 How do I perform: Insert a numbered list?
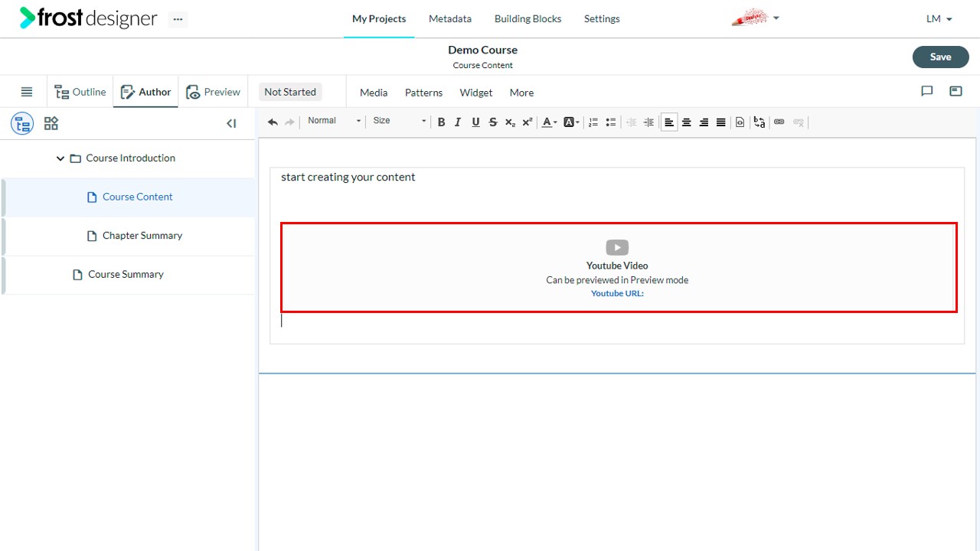point(593,122)
